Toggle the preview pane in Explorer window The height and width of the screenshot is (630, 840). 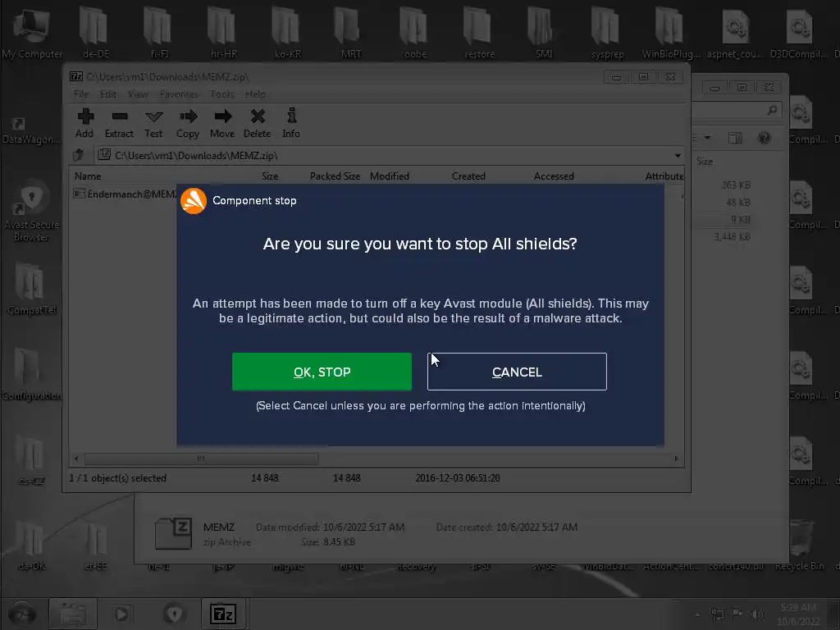[x=735, y=138]
